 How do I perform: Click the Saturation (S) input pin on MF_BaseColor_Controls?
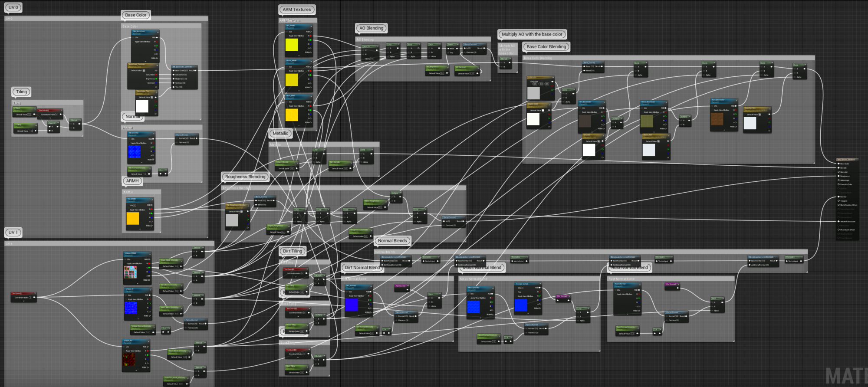pyautogui.click(x=174, y=75)
